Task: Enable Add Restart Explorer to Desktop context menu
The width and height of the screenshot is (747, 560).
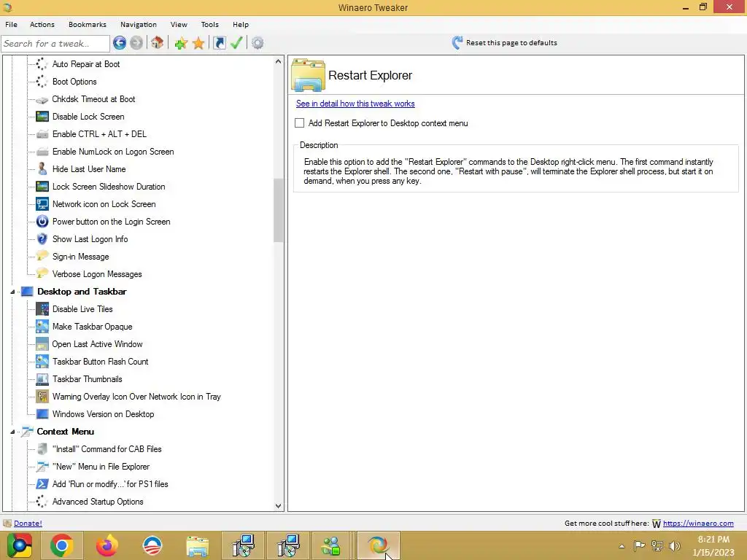Action: tap(299, 123)
